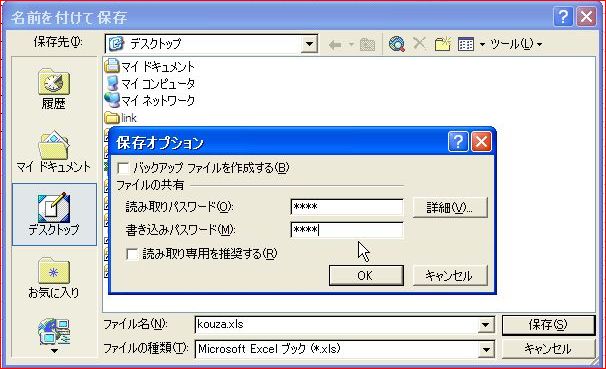The height and width of the screenshot is (369, 606).
Task: Cancel the 名前を付けて保存 dialog
Action: [x=548, y=349]
